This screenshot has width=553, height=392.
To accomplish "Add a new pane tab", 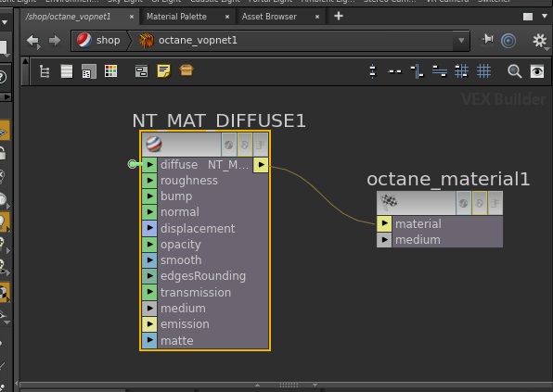I will (x=339, y=16).
